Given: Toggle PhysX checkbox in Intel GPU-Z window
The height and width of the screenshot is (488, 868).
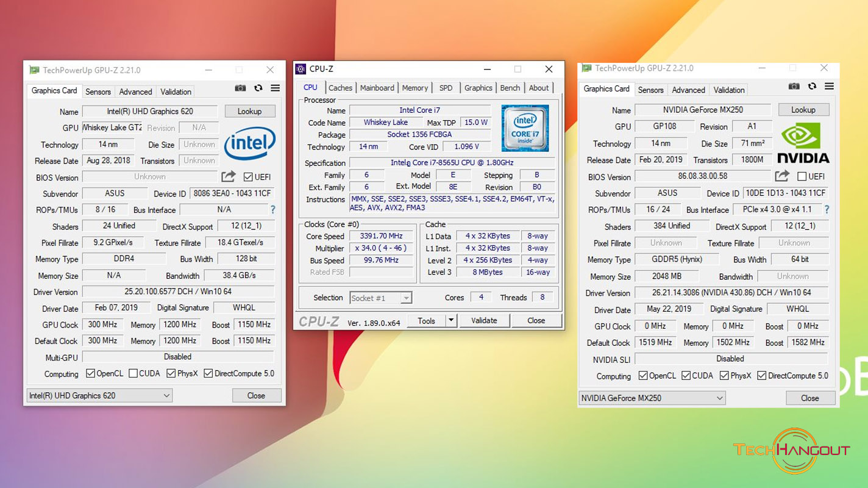Looking at the screenshot, I should click(171, 373).
